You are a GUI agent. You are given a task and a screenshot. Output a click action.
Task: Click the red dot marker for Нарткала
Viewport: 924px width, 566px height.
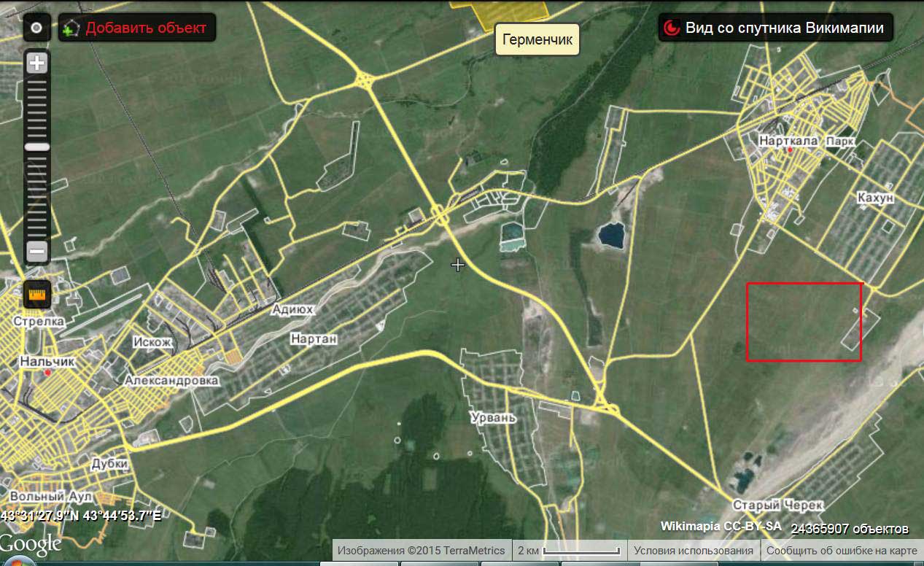789,150
